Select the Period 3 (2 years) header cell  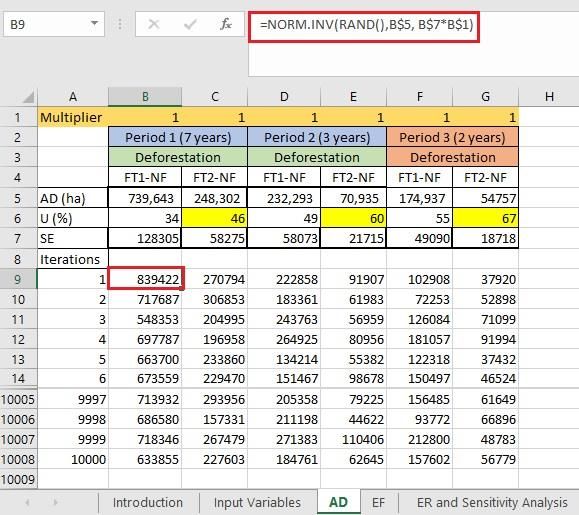click(452, 137)
